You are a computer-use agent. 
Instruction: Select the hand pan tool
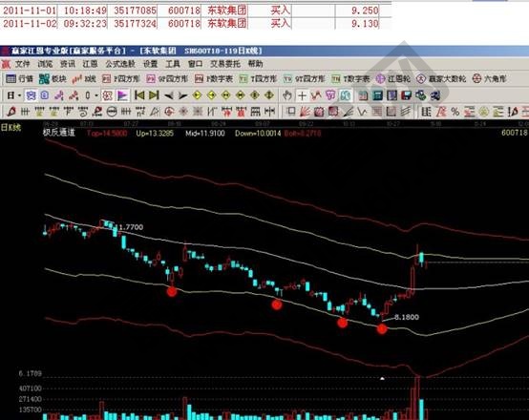[x=287, y=95]
